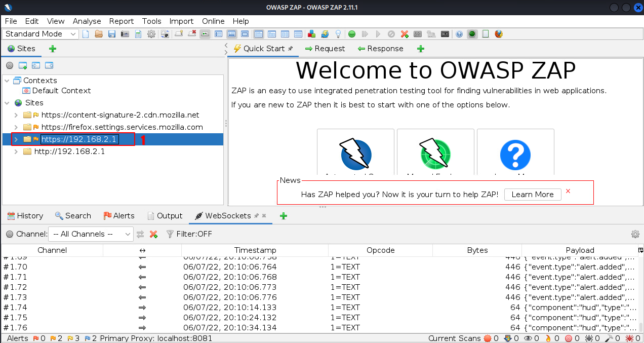
Task: Toggle the HUD radar button in toolbar
Action: [472, 34]
